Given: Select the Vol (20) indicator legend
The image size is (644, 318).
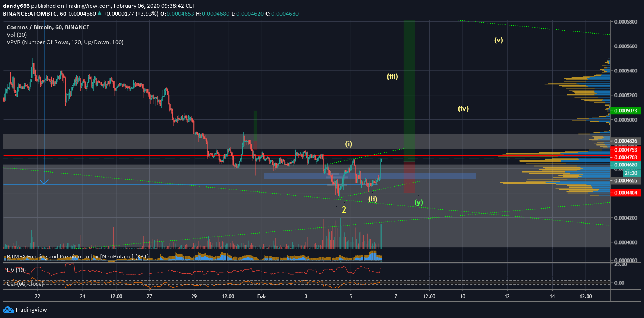Looking at the screenshot, I should point(17,35).
